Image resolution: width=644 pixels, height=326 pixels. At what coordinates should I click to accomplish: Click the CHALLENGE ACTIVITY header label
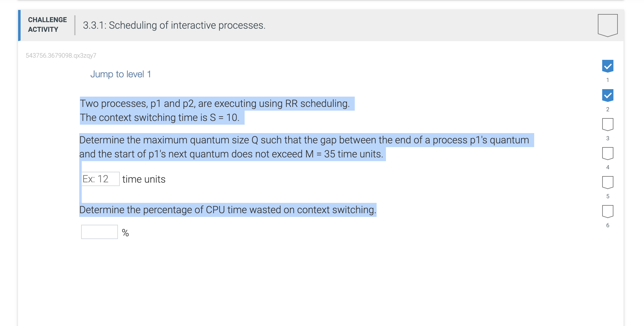point(47,25)
